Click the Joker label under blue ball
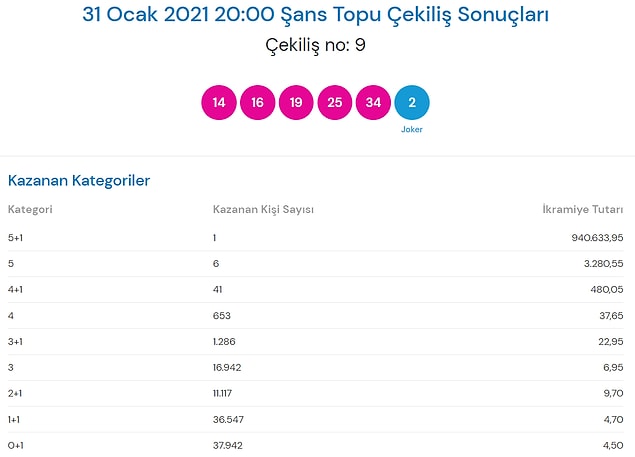Image resolution: width=635 pixels, height=457 pixels. click(x=412, y=129)
